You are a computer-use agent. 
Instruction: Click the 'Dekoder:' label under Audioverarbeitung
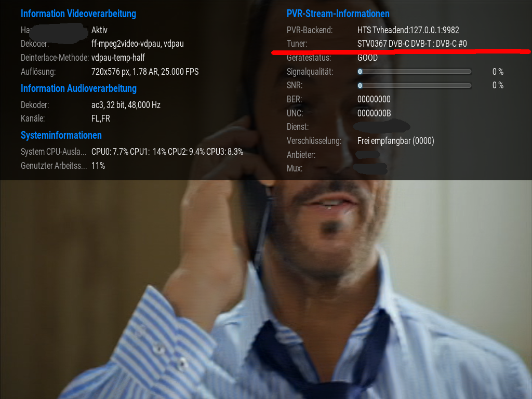pos(35,105)
